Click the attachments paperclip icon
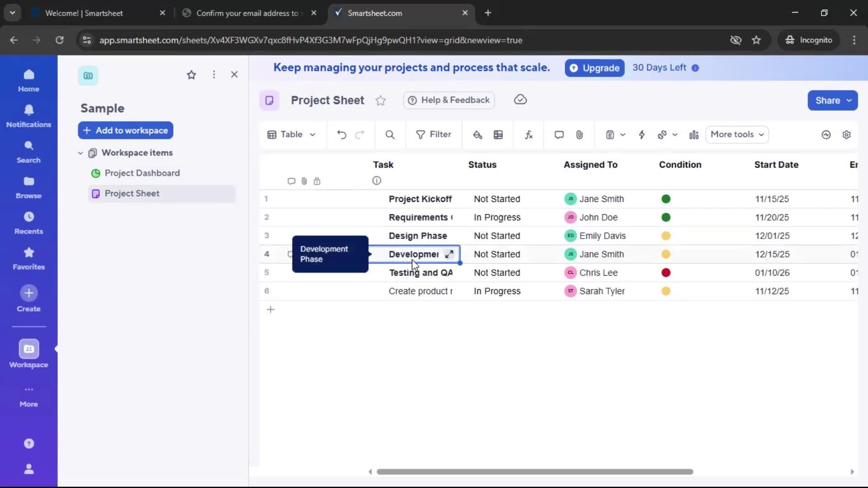This screenshot has width=868, height=488. [580, 135]
